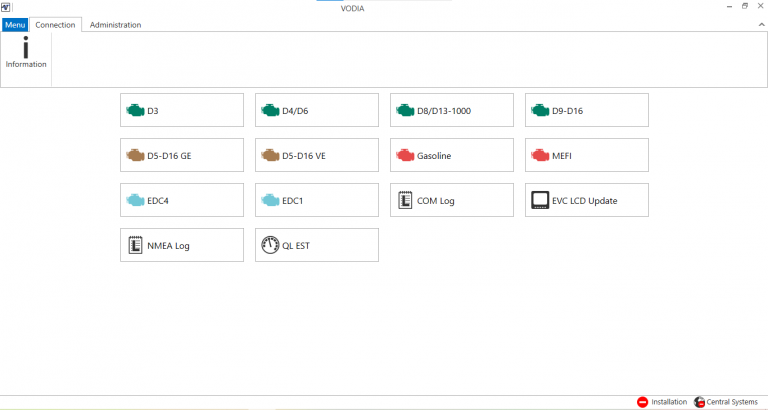The image size is (768, 410).
Task: Select the D3 label text
Action: coord(153,111)
